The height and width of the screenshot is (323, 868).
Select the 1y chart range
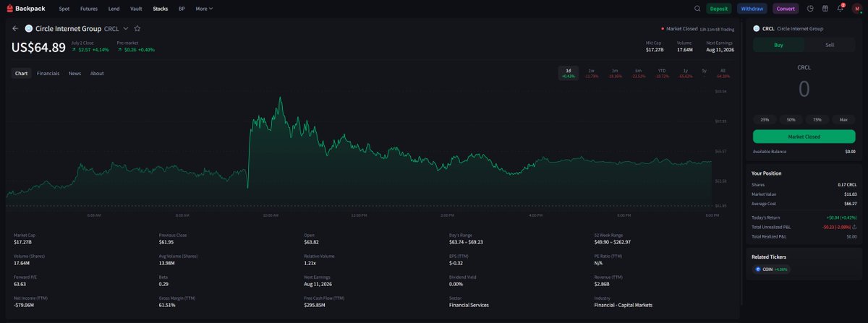pos(684,73)
